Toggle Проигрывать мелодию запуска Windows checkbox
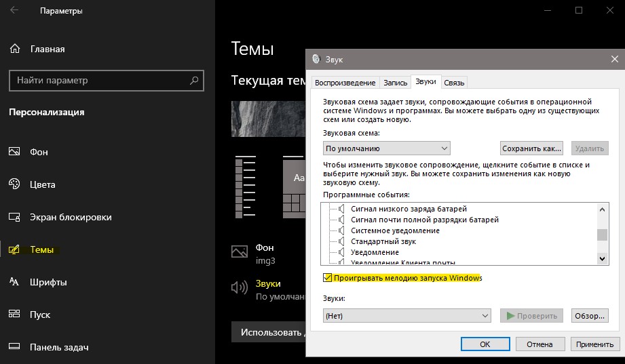The image size is (625, 364). click(327, 278)
